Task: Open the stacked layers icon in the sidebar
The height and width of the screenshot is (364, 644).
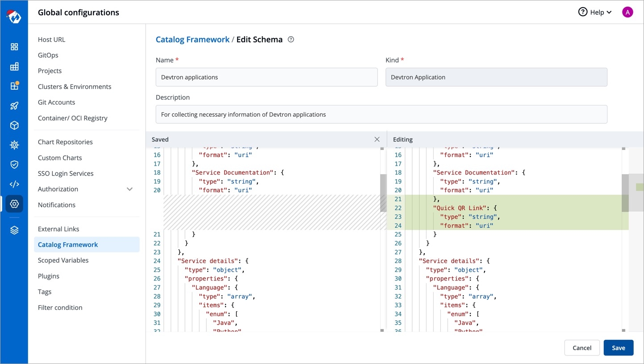Action: click(14, 230)
